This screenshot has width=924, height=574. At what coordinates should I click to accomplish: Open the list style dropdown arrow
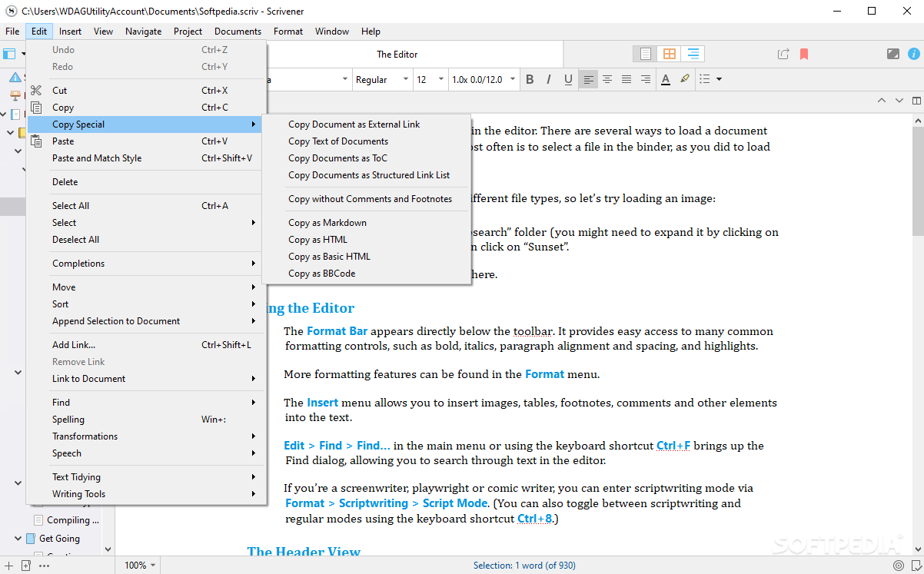coord(720,79)
